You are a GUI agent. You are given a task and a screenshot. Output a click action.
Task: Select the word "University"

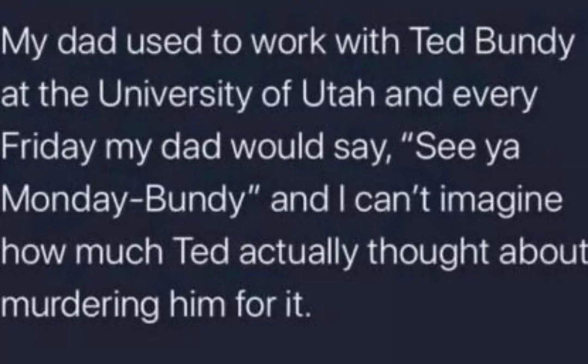(175, 96)
